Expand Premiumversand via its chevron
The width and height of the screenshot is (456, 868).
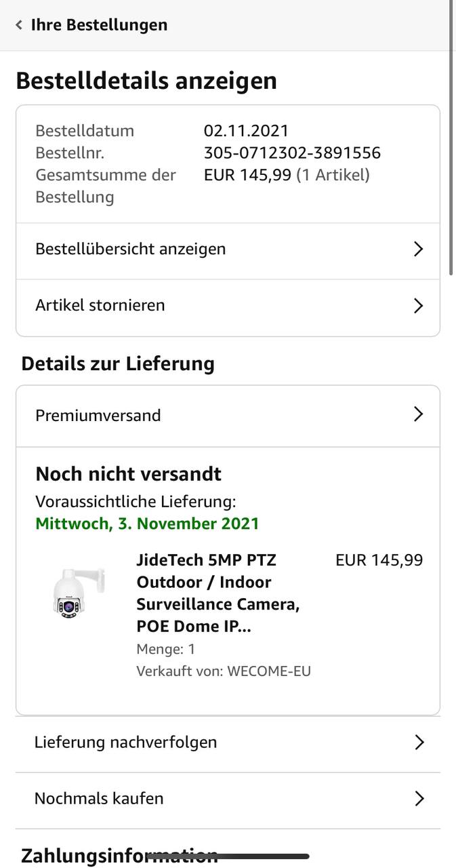418,414
